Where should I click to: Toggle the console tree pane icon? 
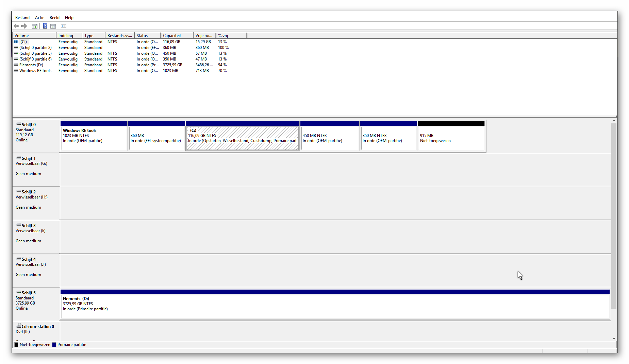pos(35,26)
